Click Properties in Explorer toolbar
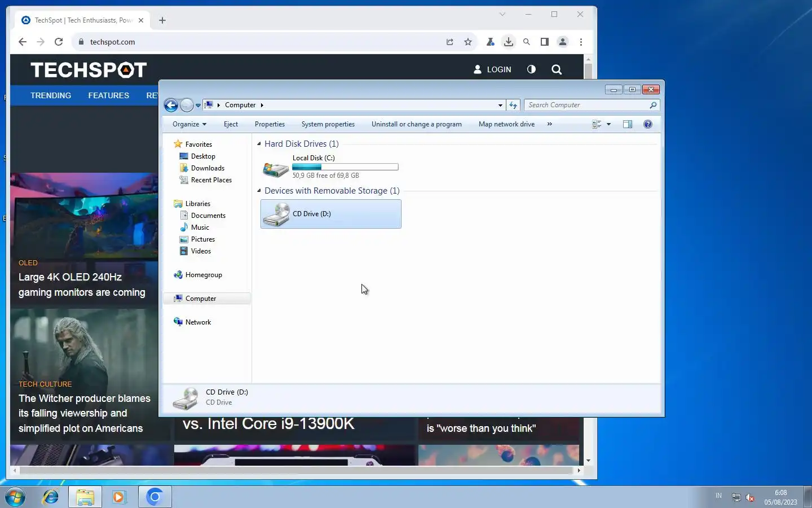812x508 pixels. (270, 124)
